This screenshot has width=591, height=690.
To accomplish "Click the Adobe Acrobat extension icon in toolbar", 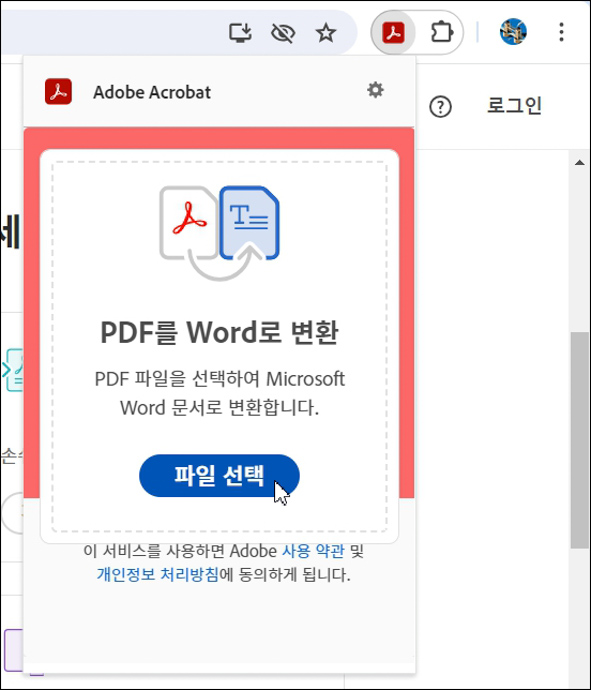I will pos(393,33).
